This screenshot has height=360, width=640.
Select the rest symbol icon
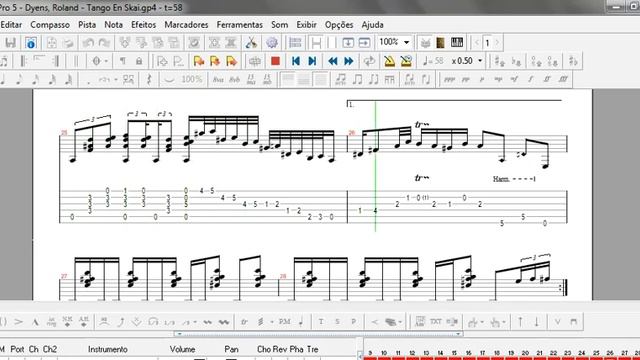149,79
